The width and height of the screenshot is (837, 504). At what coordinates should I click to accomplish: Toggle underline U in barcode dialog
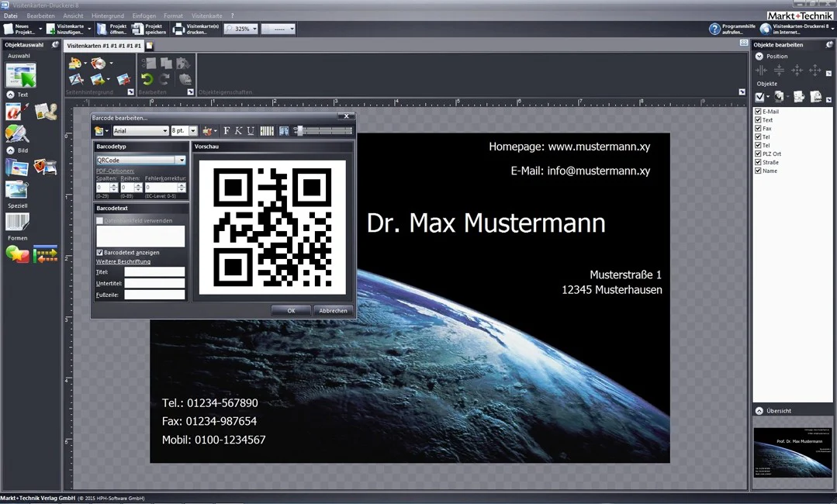tap(251, 131)
